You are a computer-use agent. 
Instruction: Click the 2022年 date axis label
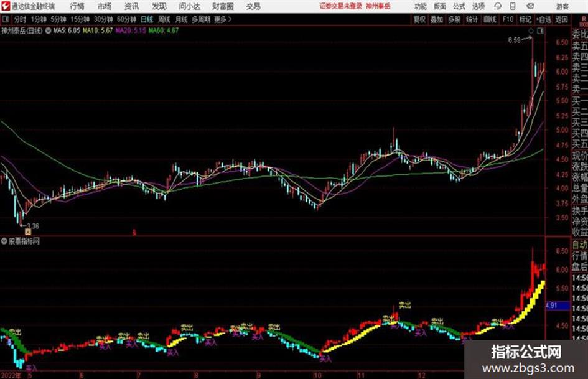(11, 375)
